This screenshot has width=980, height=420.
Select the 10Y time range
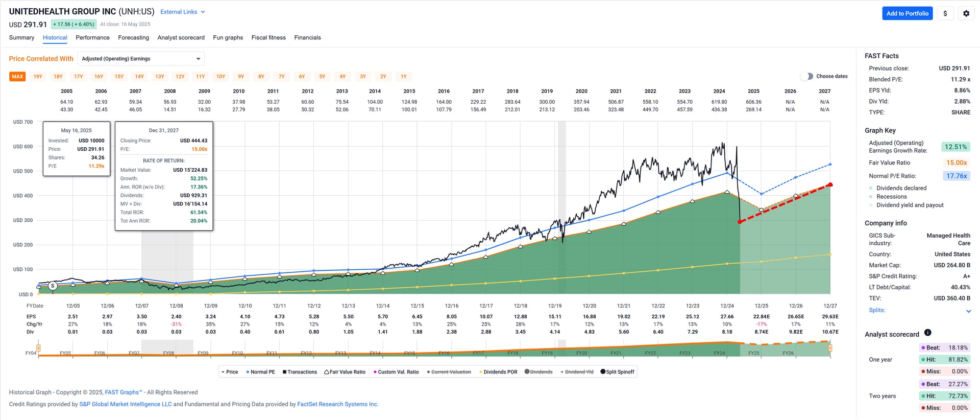220,77
